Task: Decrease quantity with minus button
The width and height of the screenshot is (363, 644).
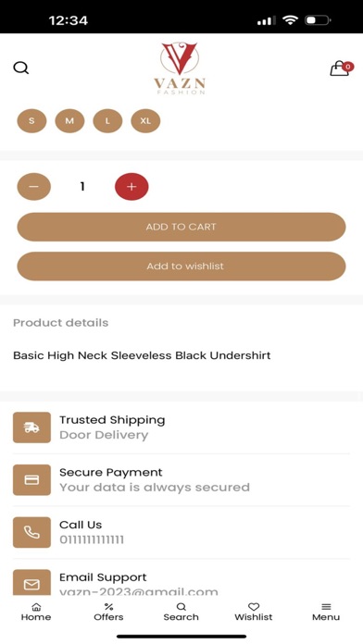Action: (x=33, y=187)
